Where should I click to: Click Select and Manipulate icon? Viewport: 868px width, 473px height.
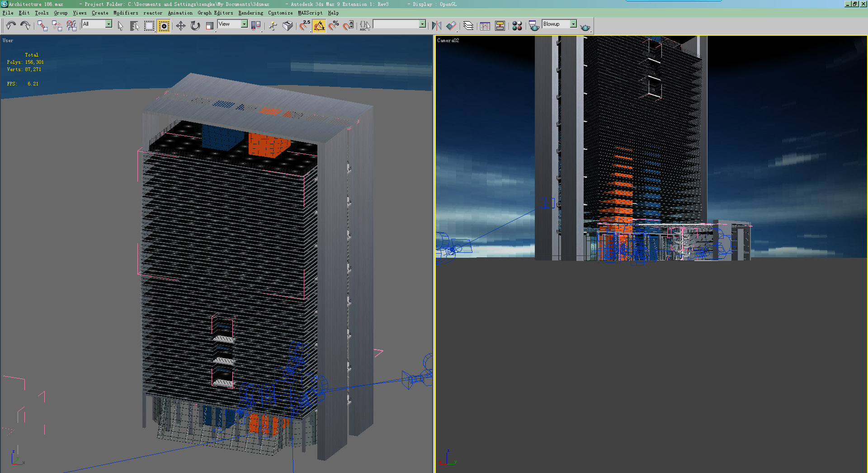click(x=273, y=25)
